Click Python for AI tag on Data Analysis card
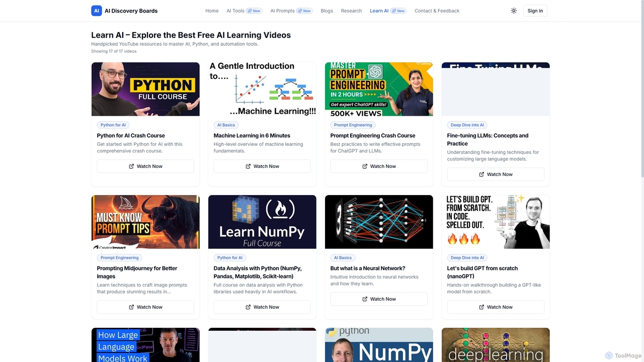The width and height of the screenshot is (644, 362). tap(230, 257)
